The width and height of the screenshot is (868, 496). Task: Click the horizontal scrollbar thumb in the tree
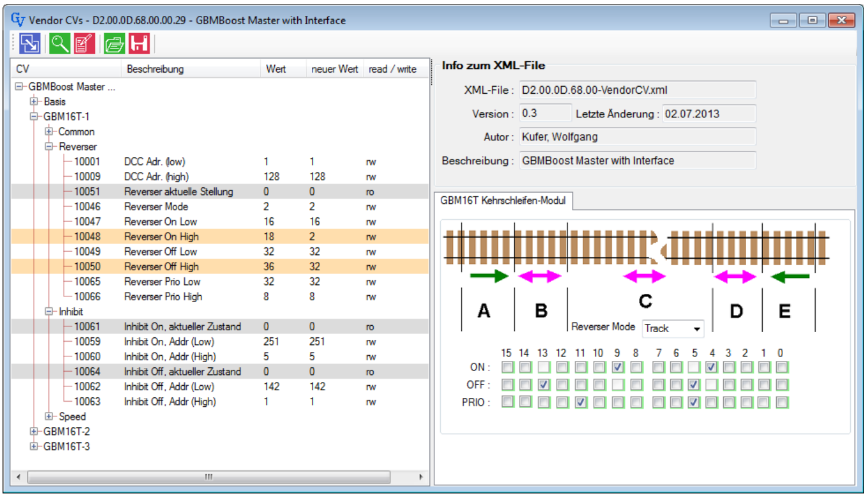208,477
